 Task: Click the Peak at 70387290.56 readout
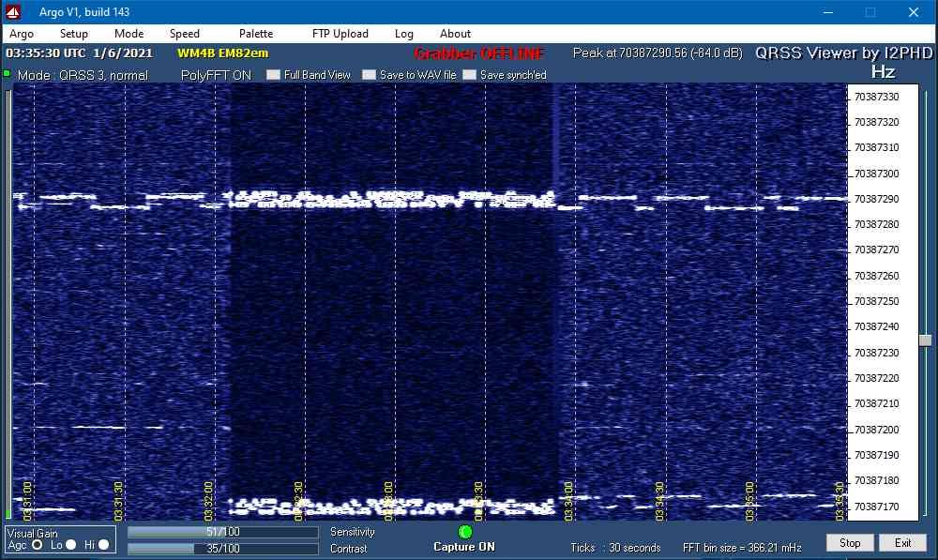658,53
